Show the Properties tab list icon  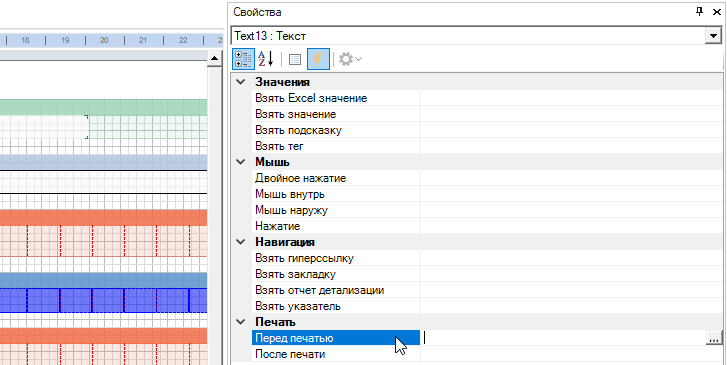coord(295,59)
